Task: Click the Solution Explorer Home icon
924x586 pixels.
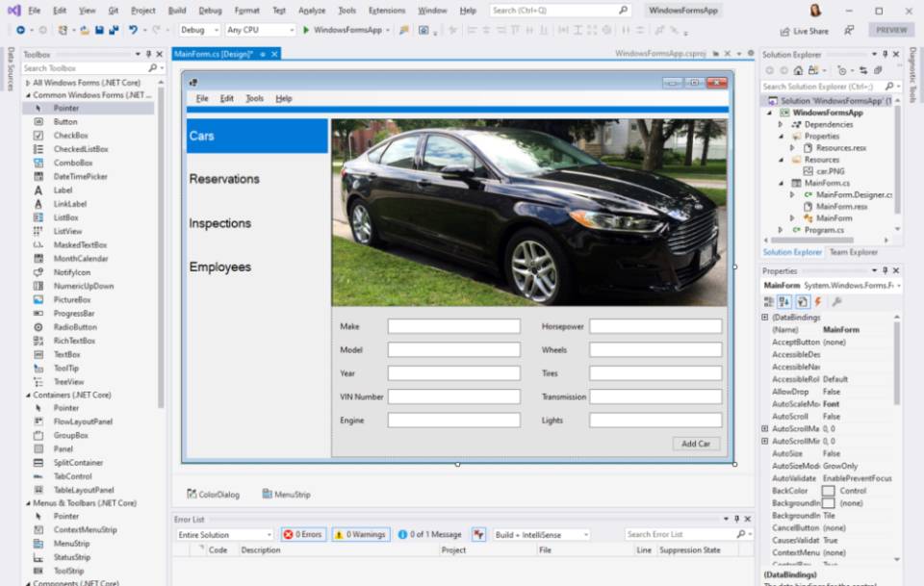Action: click(x=798, y=70)
